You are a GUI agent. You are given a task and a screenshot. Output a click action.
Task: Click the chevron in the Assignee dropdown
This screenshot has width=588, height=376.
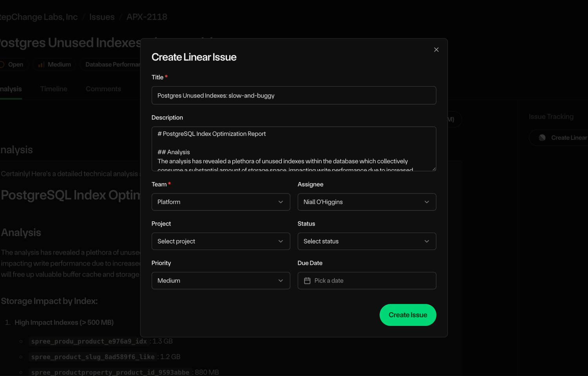pos(427,202)
